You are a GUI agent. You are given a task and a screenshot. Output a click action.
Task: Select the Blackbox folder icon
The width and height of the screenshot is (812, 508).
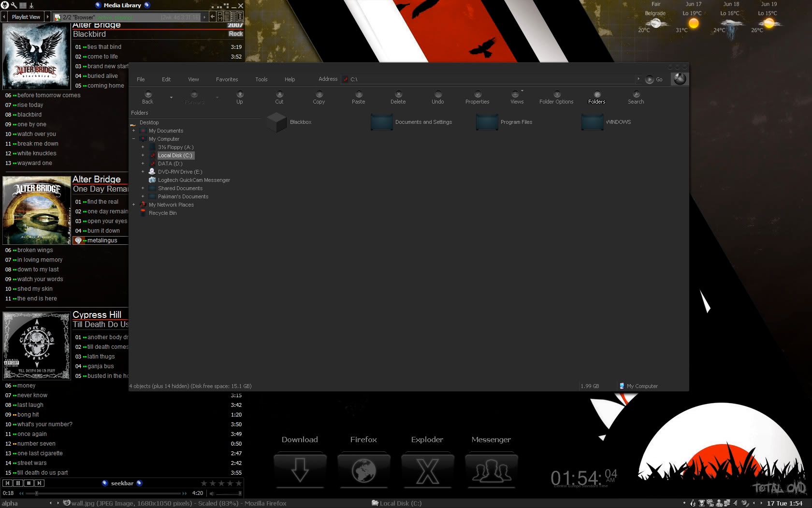coord(277,122)
